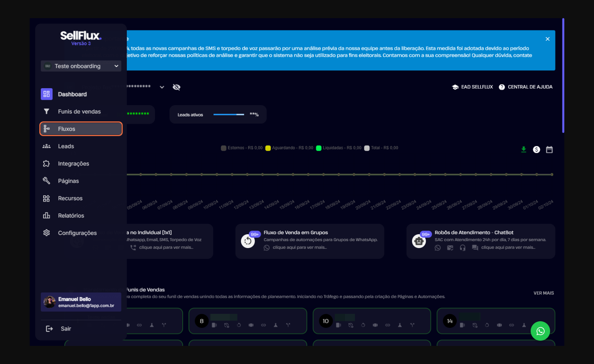Image resolution: width=594 pixels, height=364 pixels.
Task: Open Fluxos in the sidebar menu
Action: [x=81, y=129]
